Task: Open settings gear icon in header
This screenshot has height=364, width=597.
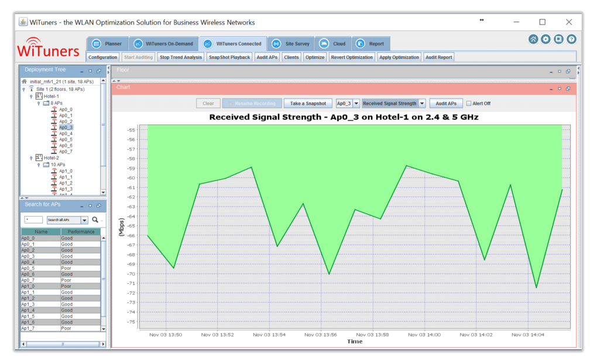Action: click(x=545, y=39)
